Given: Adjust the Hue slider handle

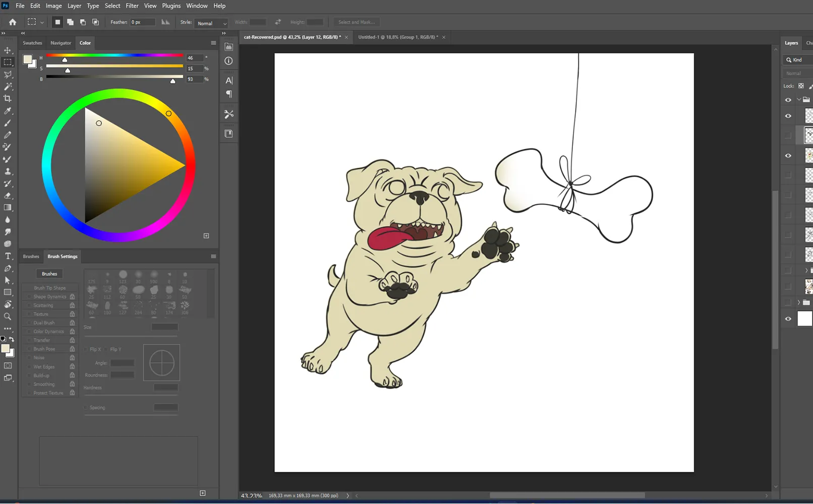Looking at the screenshot, I should click(65, 60).
